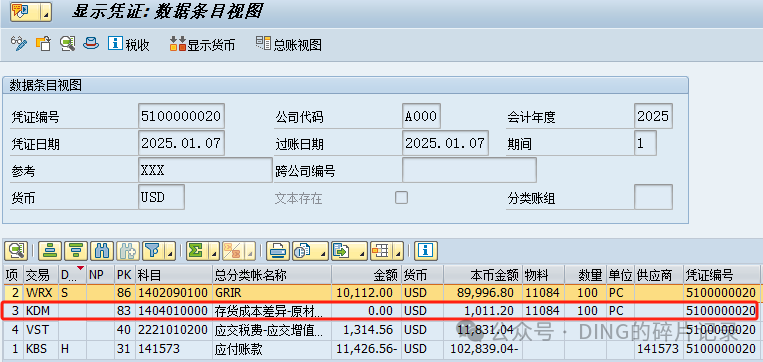Click the PK column header
Screen dimensions: 763x362
tap(124, 275)
